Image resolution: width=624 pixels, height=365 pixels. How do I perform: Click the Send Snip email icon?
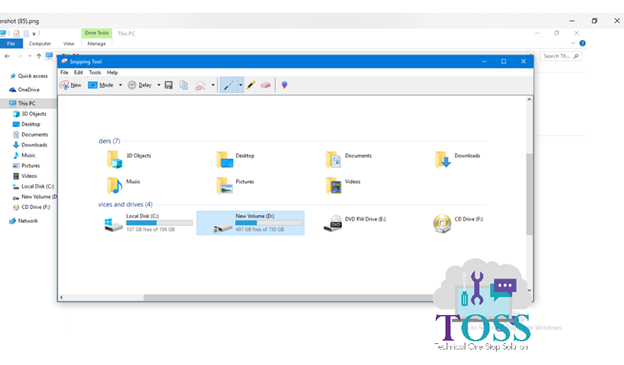[x=200, y=85]
